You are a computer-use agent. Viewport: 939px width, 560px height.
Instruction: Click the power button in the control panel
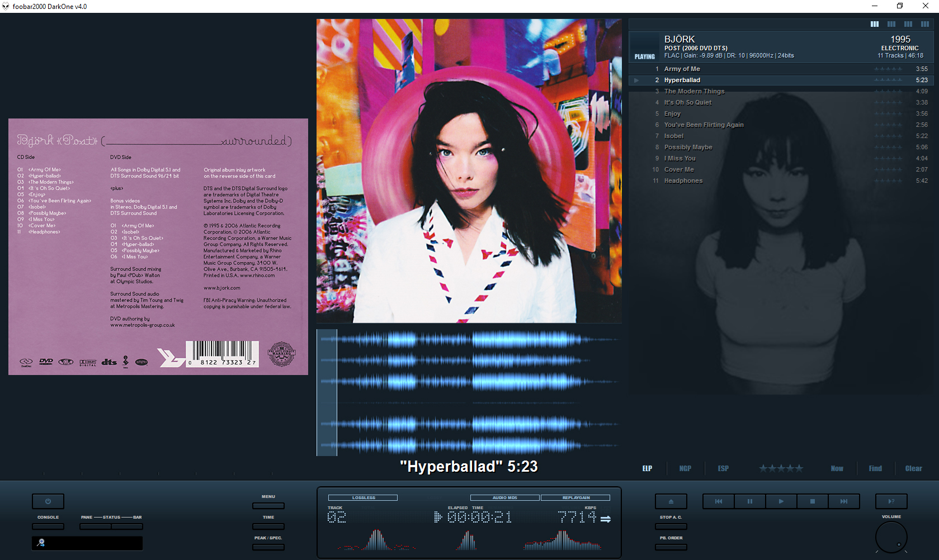(48, 501)
